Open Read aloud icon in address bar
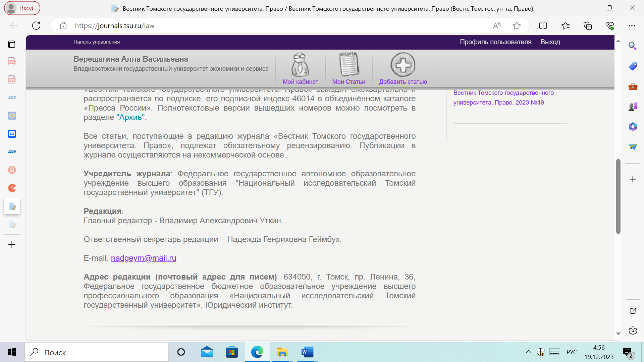644x362 pixels. point(497,26)
